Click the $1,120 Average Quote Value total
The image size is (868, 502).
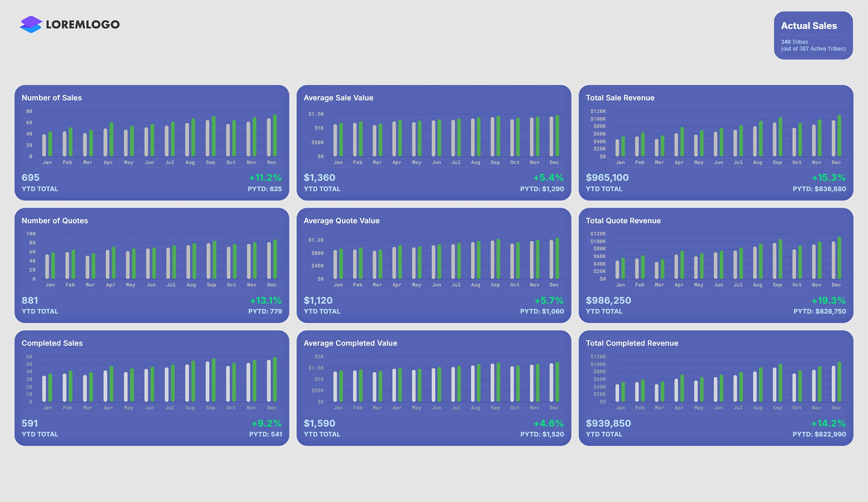point(318,300)
